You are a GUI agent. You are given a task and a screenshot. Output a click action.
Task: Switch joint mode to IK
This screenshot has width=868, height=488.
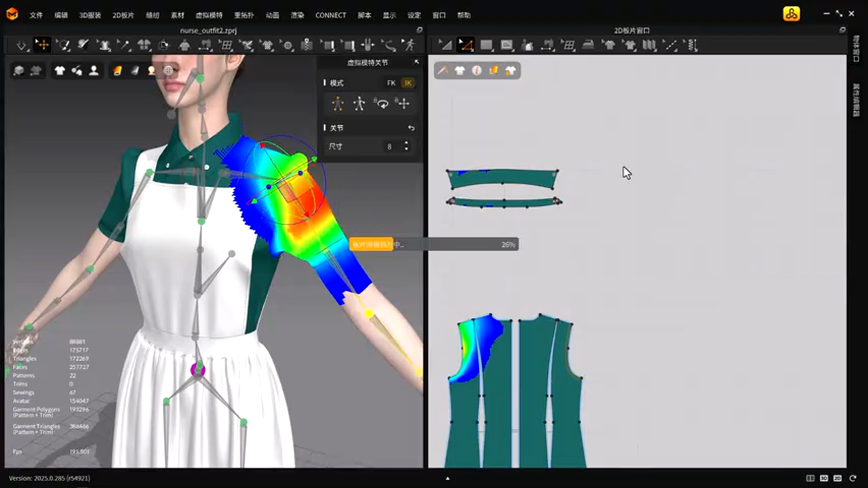point(407,83)
